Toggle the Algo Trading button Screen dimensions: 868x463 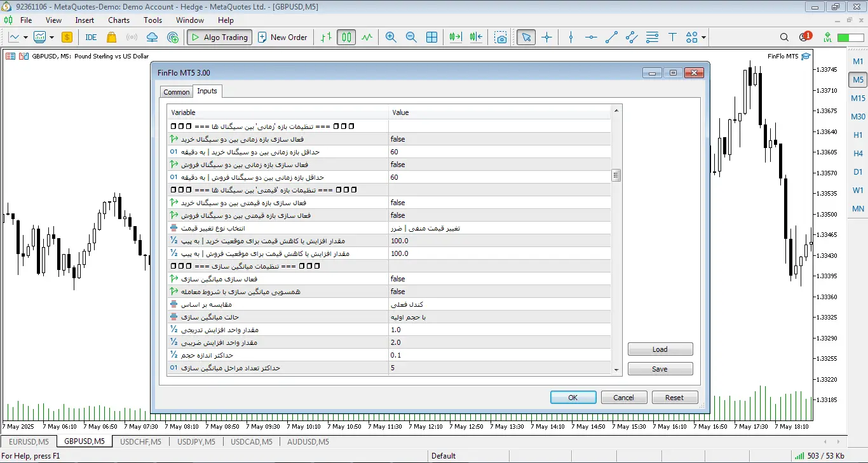(x=219, y=37)
